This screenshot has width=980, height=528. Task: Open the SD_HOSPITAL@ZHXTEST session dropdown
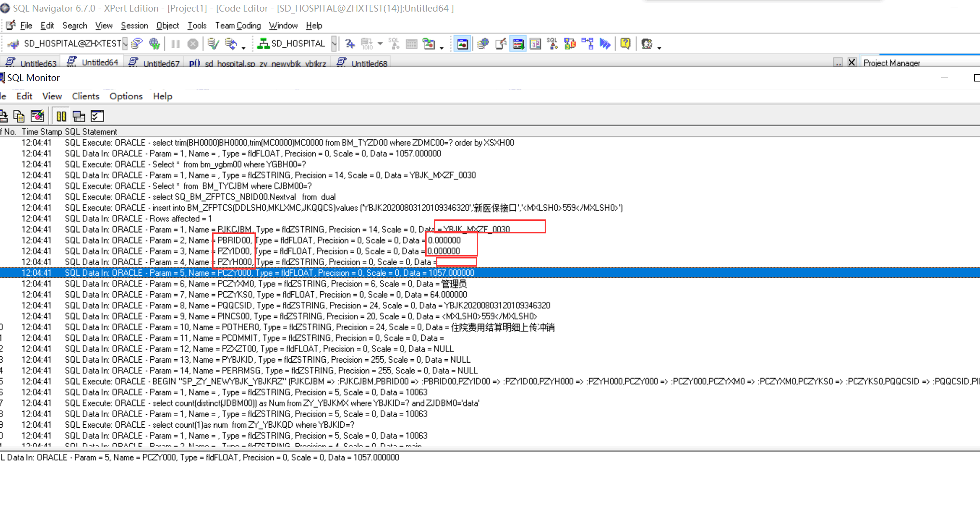tap(125, 44)
